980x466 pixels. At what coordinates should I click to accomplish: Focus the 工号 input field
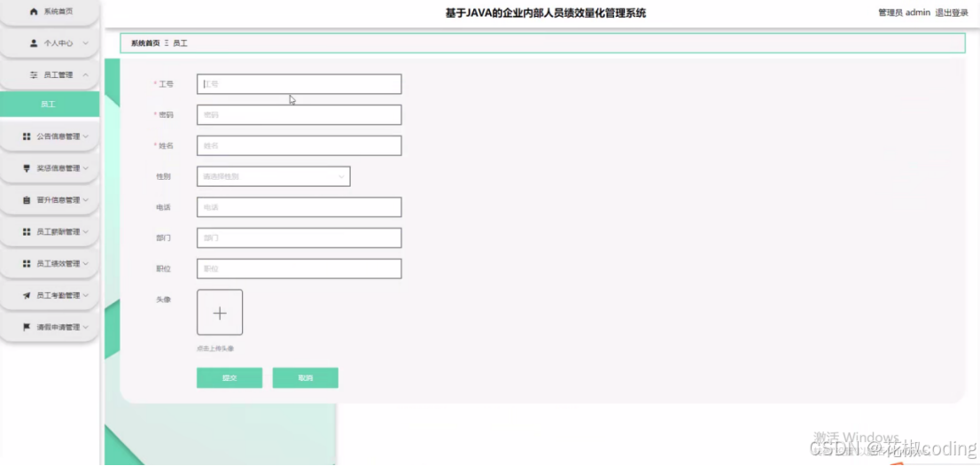(299, 83)
